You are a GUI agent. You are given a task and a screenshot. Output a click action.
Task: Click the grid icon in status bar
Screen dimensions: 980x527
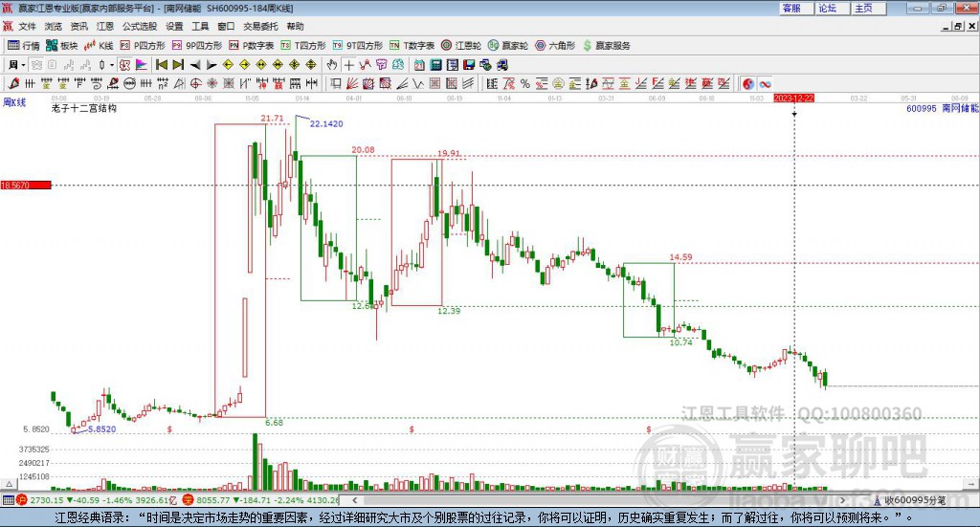pyautogui.click(x=8, y=500)
